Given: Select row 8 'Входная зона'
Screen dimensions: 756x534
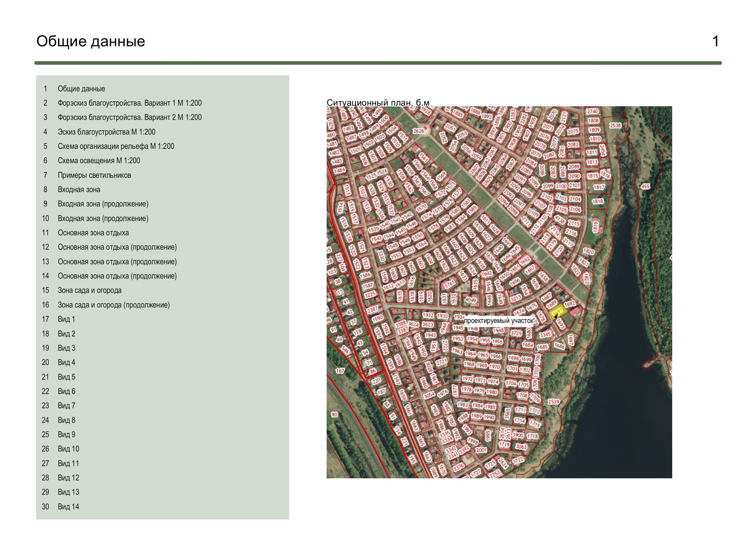Looking at the screenshot, I should tap(79, 190).
